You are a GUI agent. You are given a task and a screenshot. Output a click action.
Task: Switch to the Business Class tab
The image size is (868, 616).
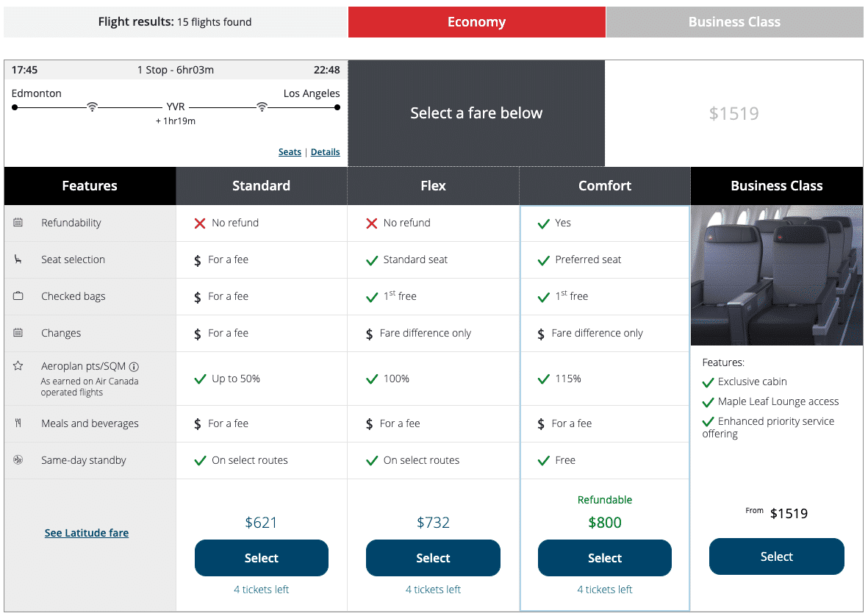tap(734, 22)
